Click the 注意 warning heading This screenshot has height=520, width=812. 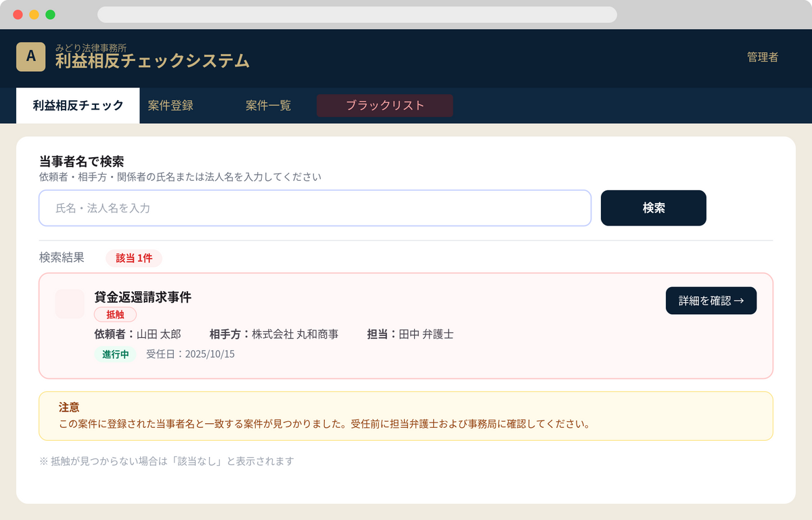click(x=69, y=407)
